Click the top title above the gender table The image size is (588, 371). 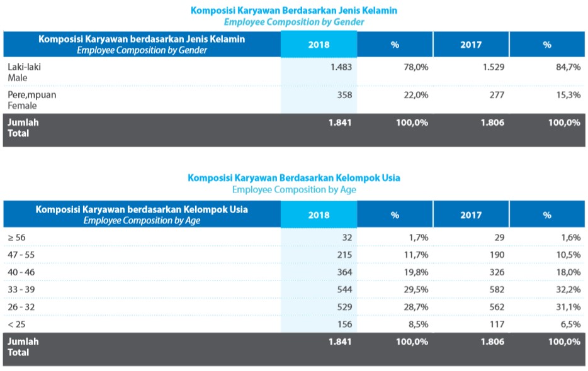click(x=293, y=11)
